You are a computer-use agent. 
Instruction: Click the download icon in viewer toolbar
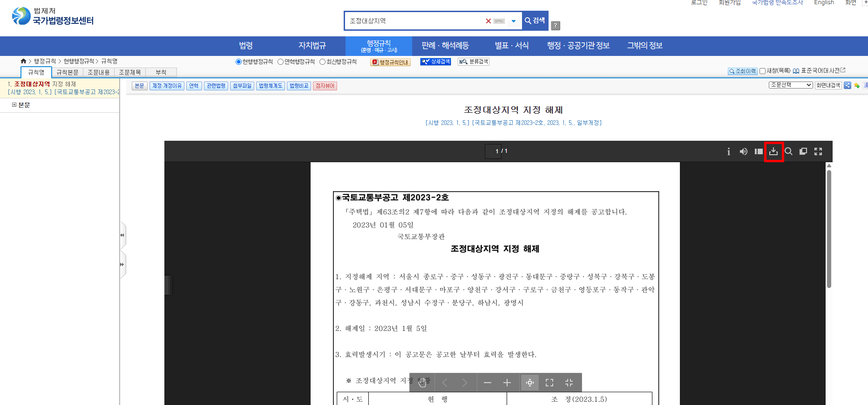[773, 151]
